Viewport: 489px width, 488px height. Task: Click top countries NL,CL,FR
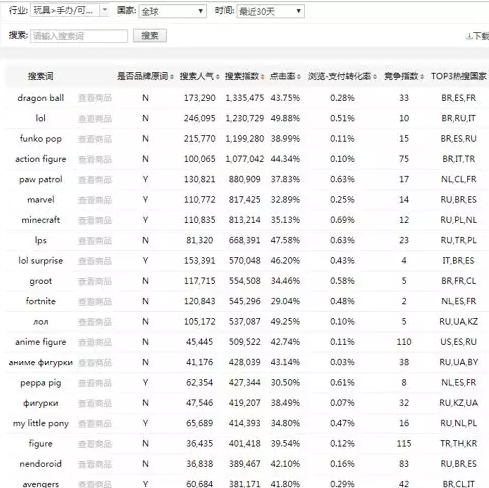(459, 179)
